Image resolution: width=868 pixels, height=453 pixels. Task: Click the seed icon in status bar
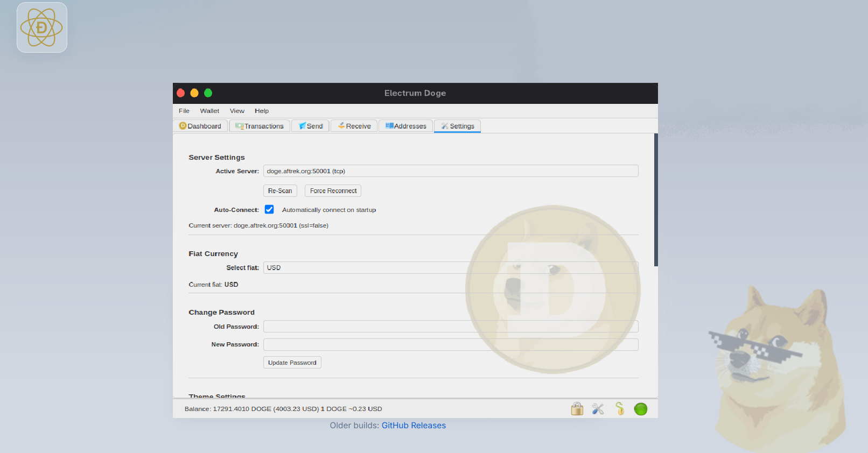620,409
